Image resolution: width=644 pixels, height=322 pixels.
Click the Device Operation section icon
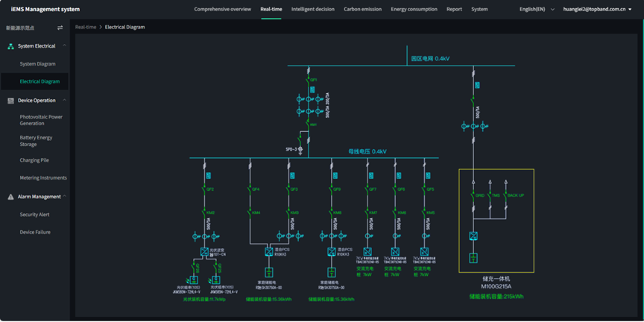pos(10,101)
